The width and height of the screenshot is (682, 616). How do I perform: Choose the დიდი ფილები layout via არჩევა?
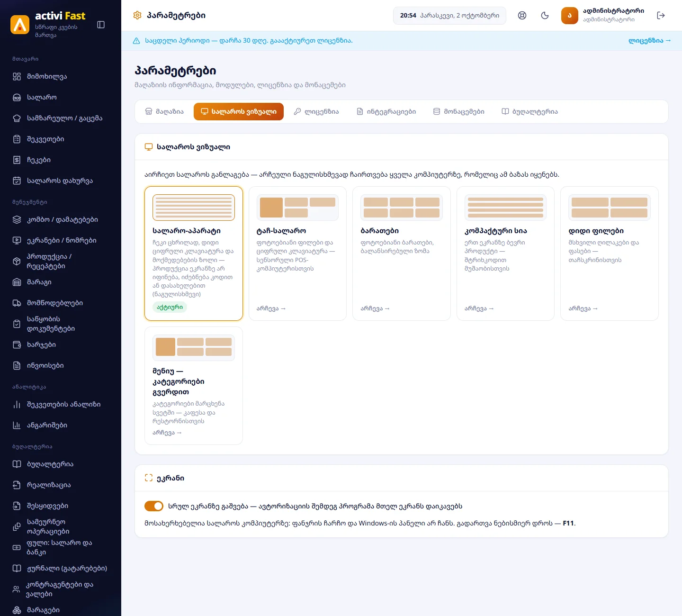(583, 309)
